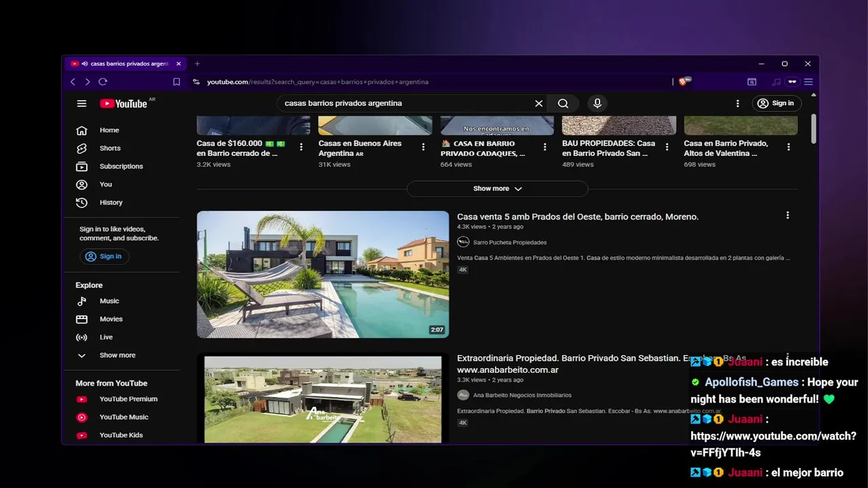Click the Ana Barbeito channel avatar
The width and height of the screenshot is (868, 488).
tap(463, 395)
